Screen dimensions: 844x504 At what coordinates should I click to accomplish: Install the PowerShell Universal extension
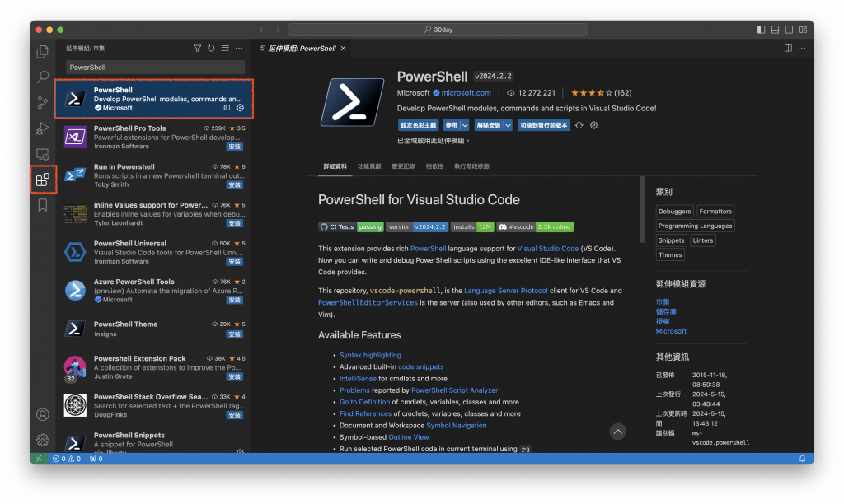235,262
